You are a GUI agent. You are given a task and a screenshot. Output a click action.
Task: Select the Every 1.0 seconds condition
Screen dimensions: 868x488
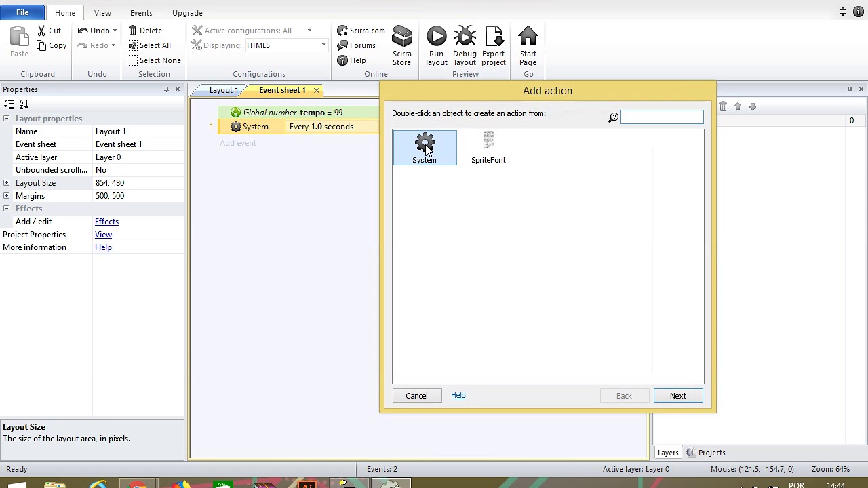pos(321,127)
